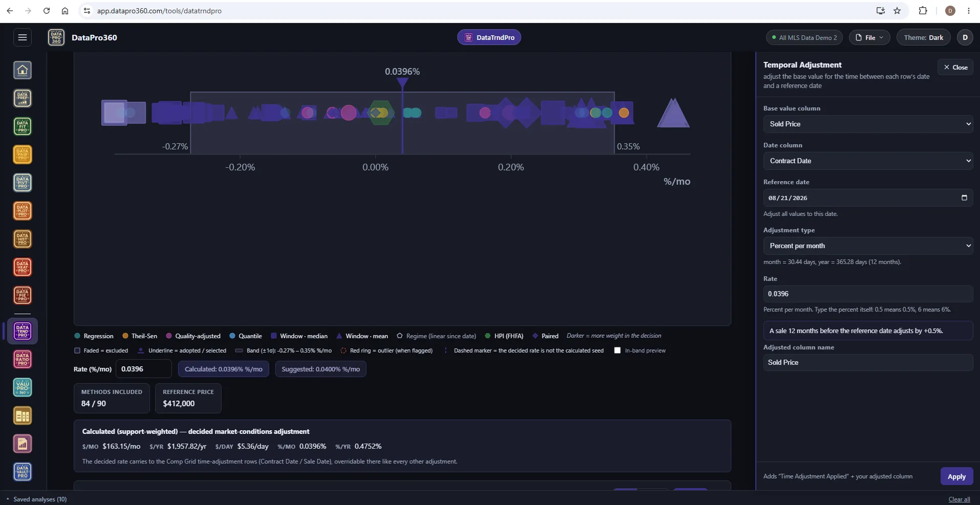
Task: Open Data Hist Pro tool
Action: coord(23,239)
